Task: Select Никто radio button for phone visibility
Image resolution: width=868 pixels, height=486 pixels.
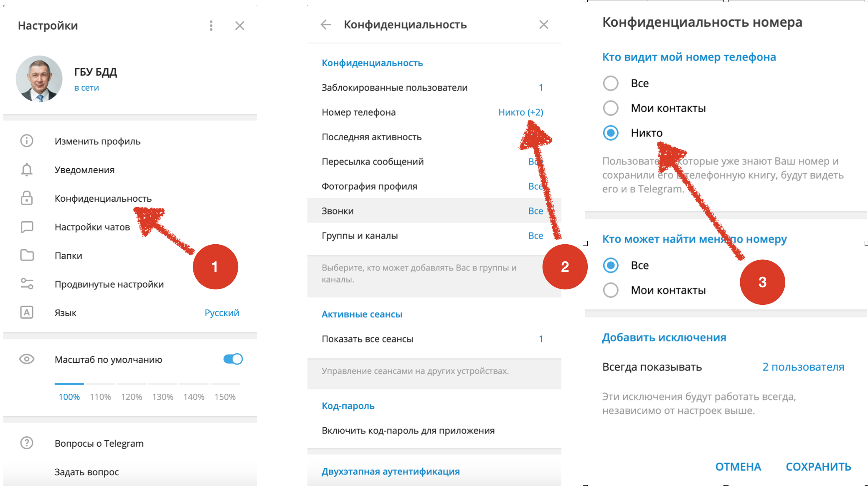Action: click(x=610, y=134)
